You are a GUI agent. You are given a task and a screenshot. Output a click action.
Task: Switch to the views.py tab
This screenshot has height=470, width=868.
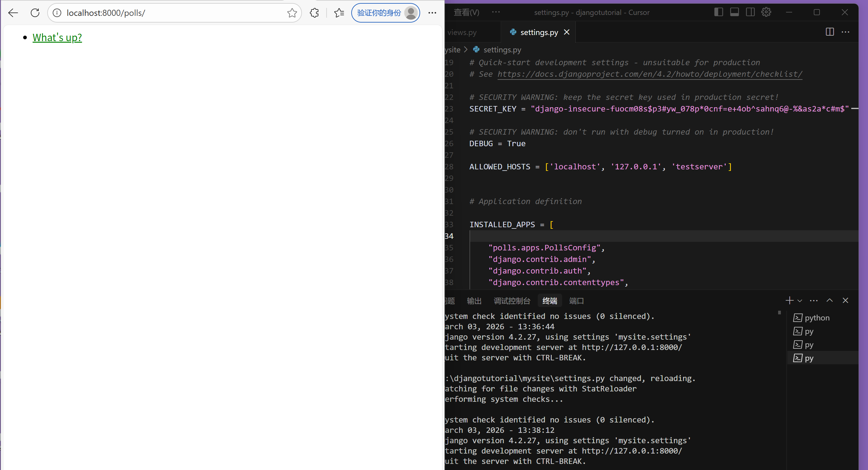(x=462, y=32)
